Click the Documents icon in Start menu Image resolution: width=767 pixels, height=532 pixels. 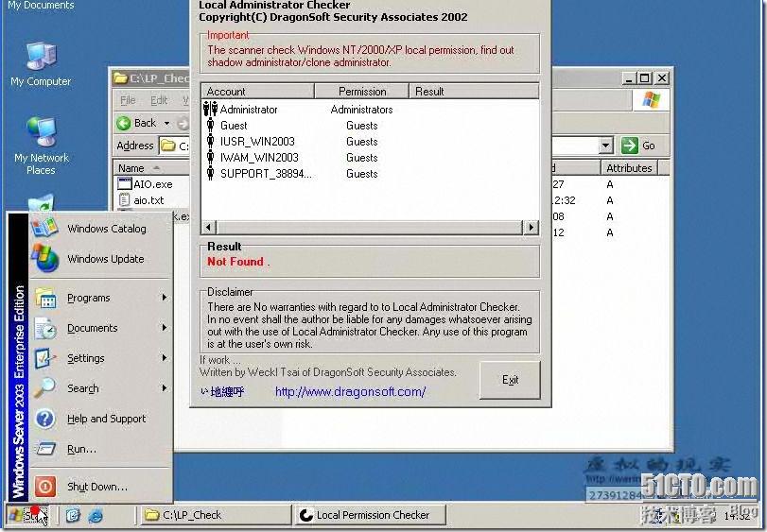(x=45, y=328)
